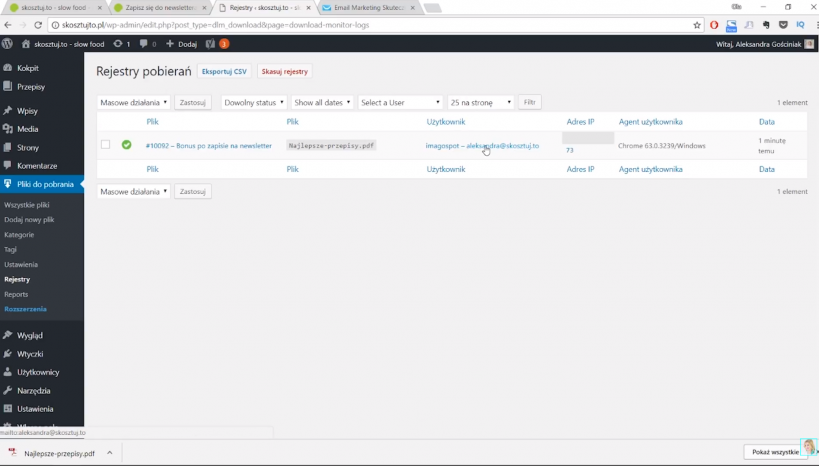
Task: Click aleksandra@skosztuj.to email link
Action: (x=502, y=146)
